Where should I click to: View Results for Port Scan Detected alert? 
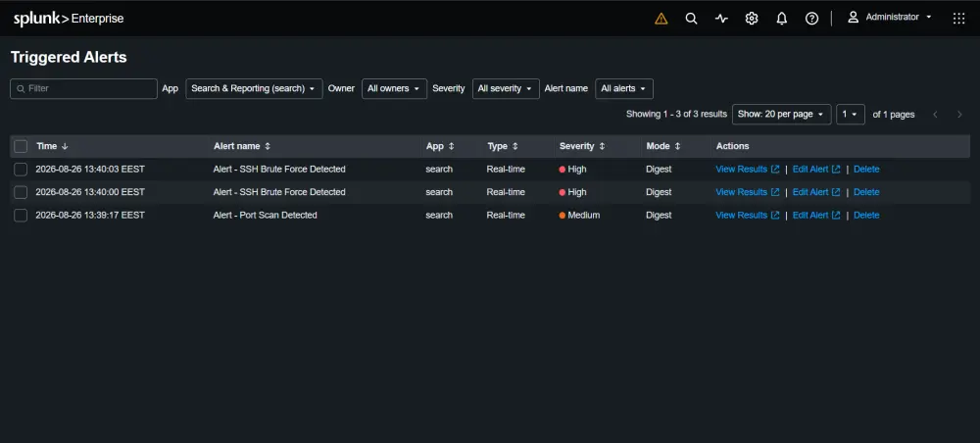(748, 216)
